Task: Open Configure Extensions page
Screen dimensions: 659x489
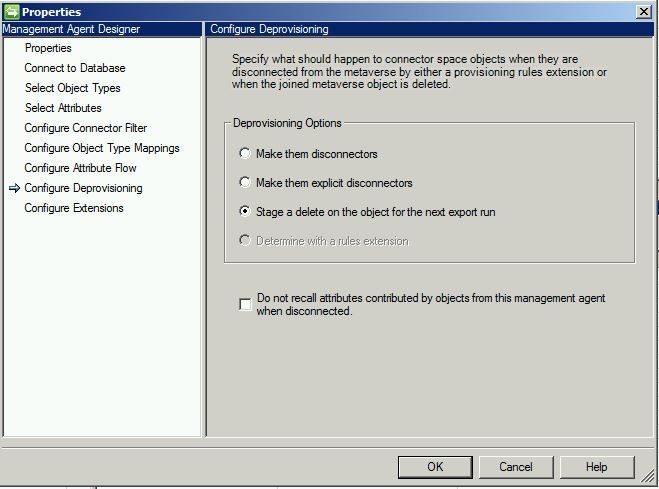Action: [x=74, y=208]
